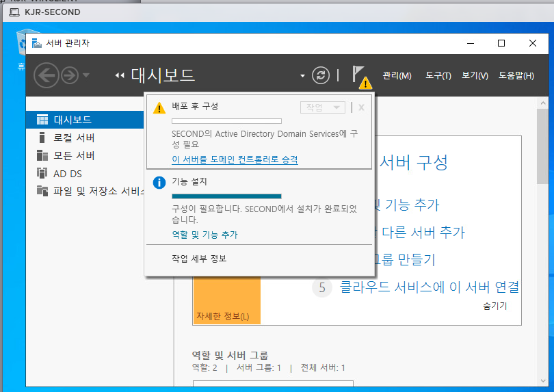554x392 pixels.
Task: Open the dropdown arrow left of refresh
Action: [x=302, y=76]
